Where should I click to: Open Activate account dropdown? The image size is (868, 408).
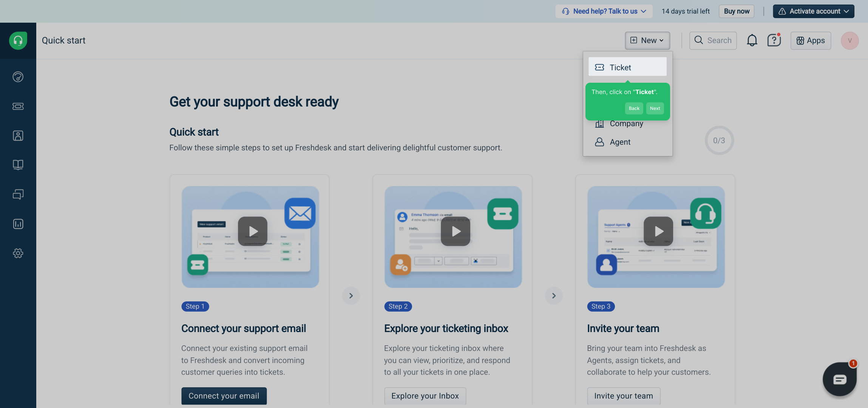(813, 11)
